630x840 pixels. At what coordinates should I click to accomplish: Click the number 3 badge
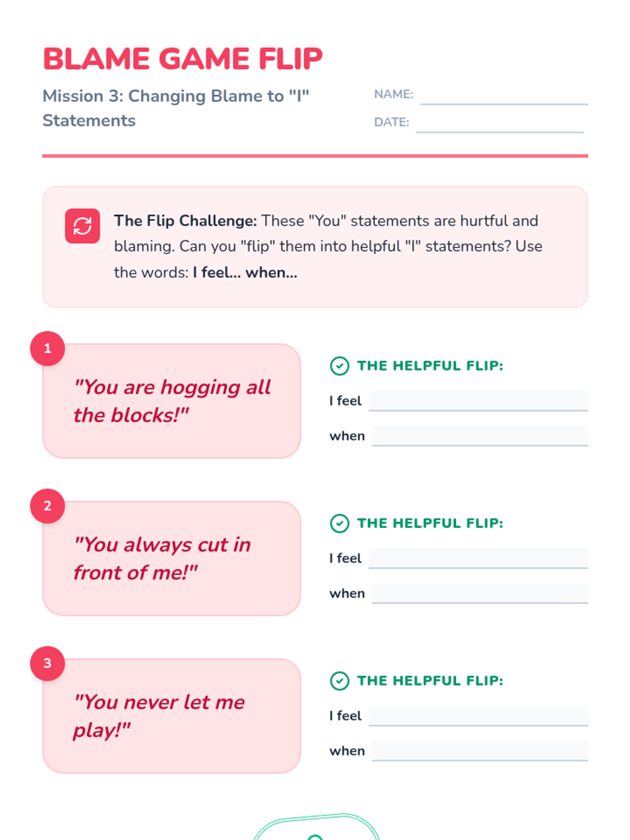pyautogui.click(x=48, y=664)
